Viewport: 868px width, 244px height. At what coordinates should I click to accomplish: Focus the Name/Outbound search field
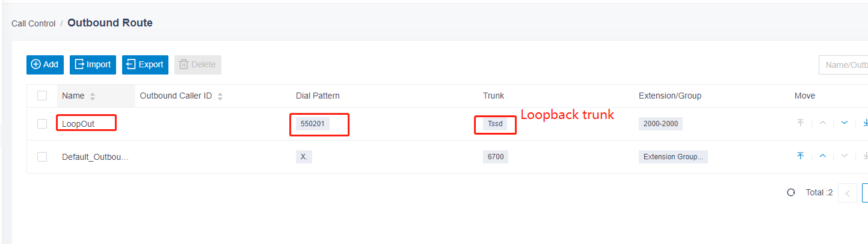tap(843, 65)
